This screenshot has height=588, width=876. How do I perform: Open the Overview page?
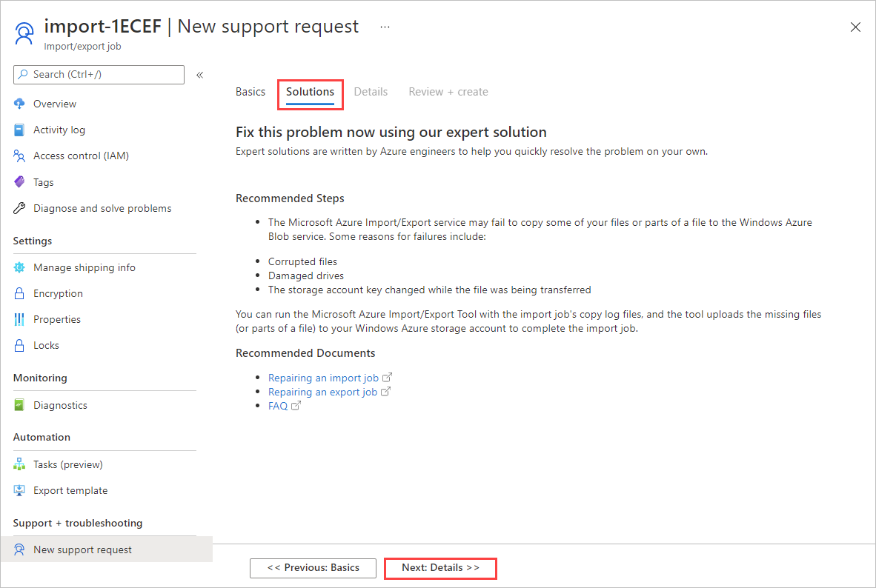pyautogui.click(x=56, y=104)
